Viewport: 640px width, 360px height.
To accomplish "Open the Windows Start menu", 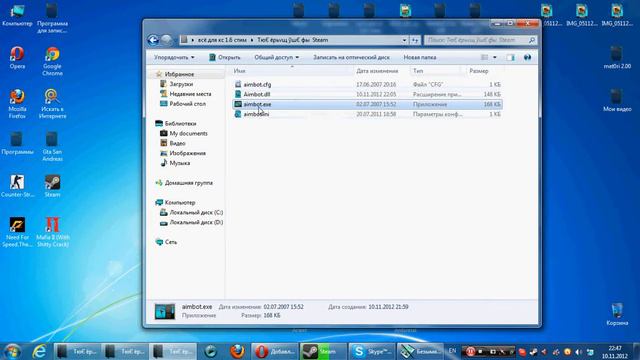I will point(12,351).
